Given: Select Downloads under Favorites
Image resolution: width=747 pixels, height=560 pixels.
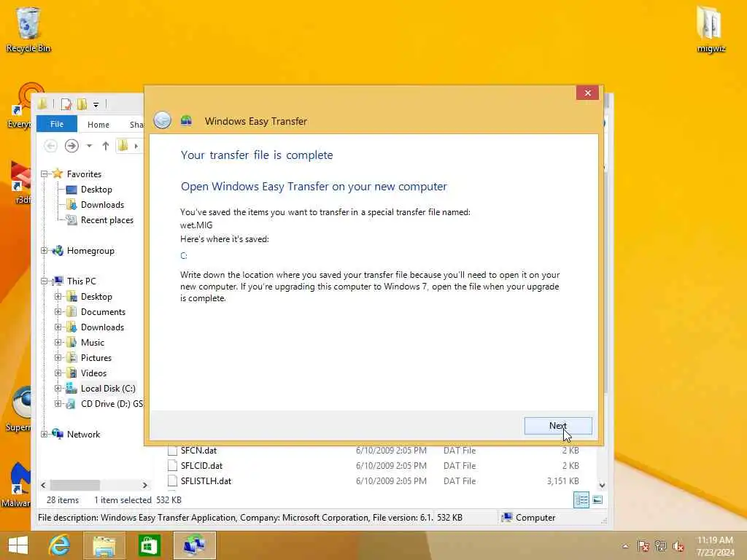Looking at the screenshot, I should (x=102, y=205).
